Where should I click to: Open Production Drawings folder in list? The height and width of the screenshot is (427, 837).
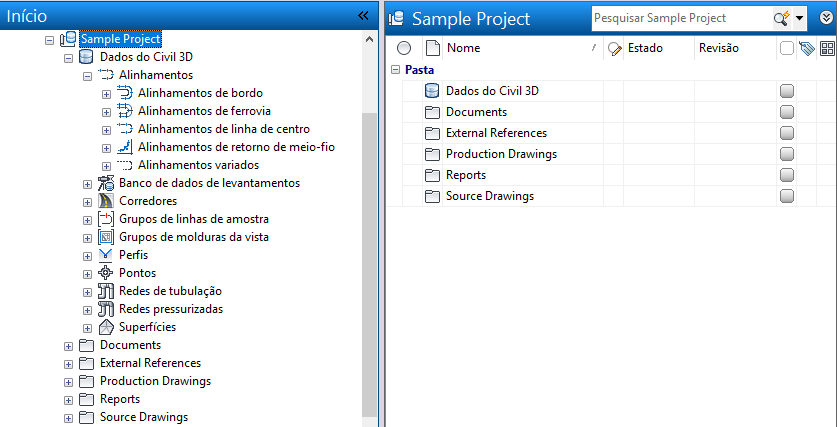(x=501, y=154)
